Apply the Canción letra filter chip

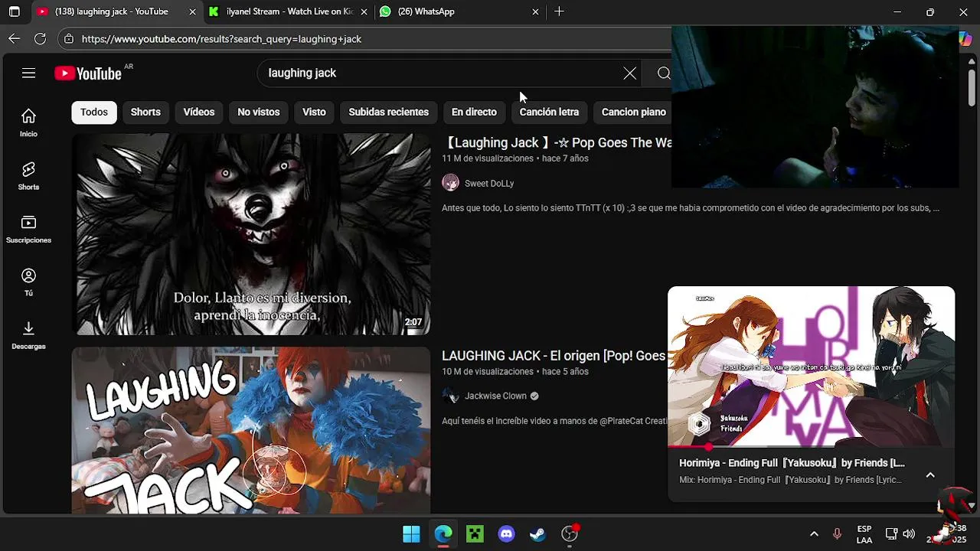pos(549,112)
